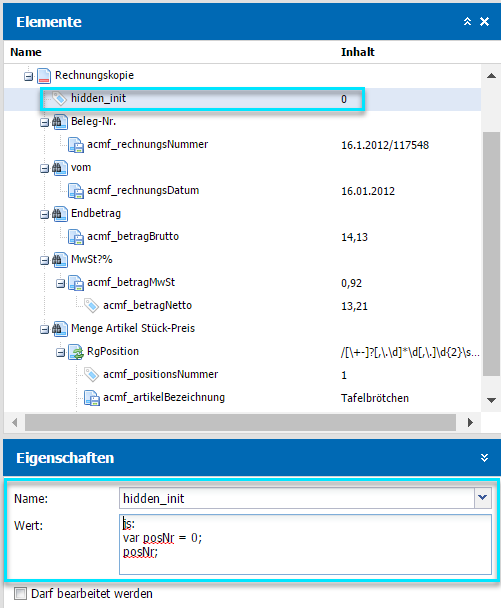
Task: Click the binoculars icon next to Endbetrag
Action: [60, 214]
